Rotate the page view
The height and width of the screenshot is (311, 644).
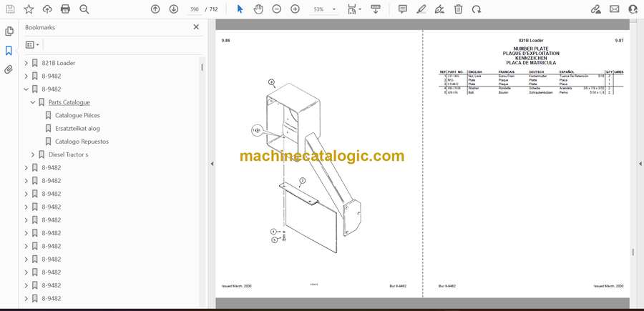tap(477, 9)
